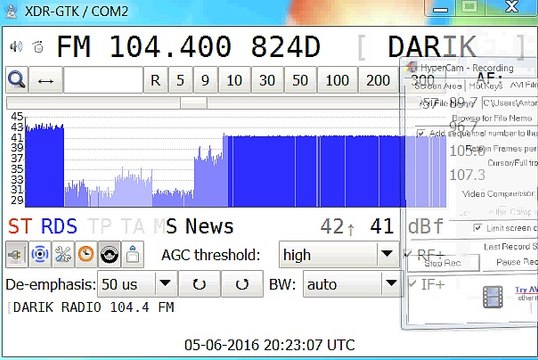Toggle HyperCam Limit screen checkbox

coord(477,228)
